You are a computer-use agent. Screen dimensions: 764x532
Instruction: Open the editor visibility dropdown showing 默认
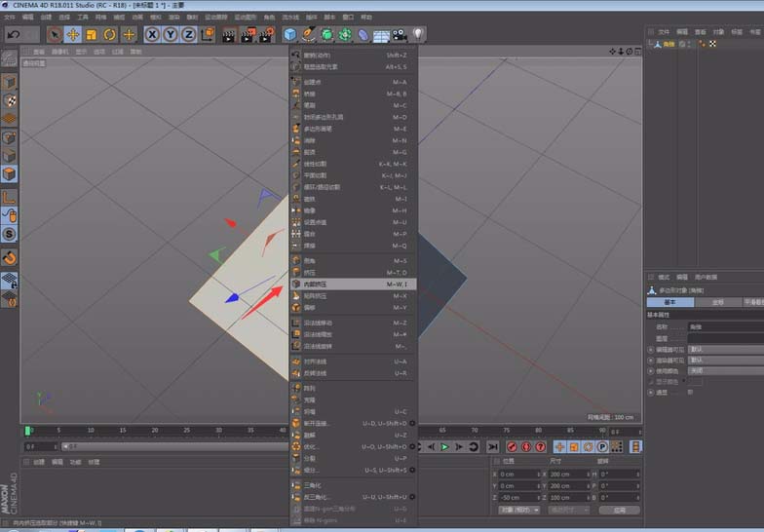pos(725,349)
